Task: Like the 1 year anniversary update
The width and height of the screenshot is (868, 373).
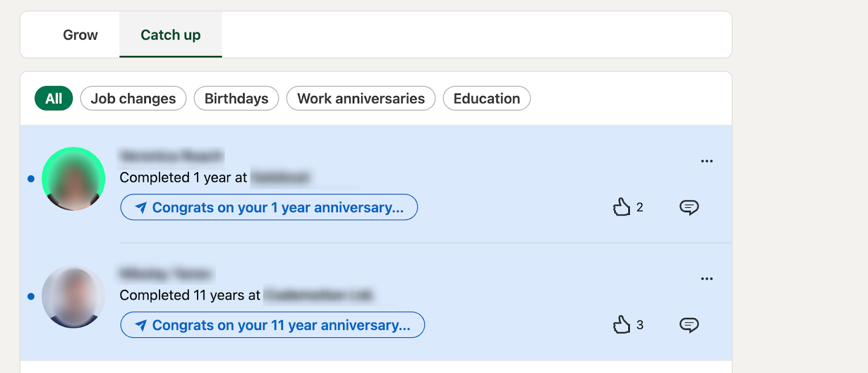Action: point(622,207)
